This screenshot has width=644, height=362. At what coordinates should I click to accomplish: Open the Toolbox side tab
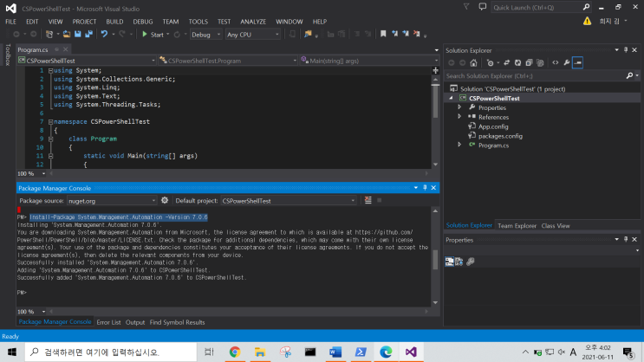coord(8,55)
